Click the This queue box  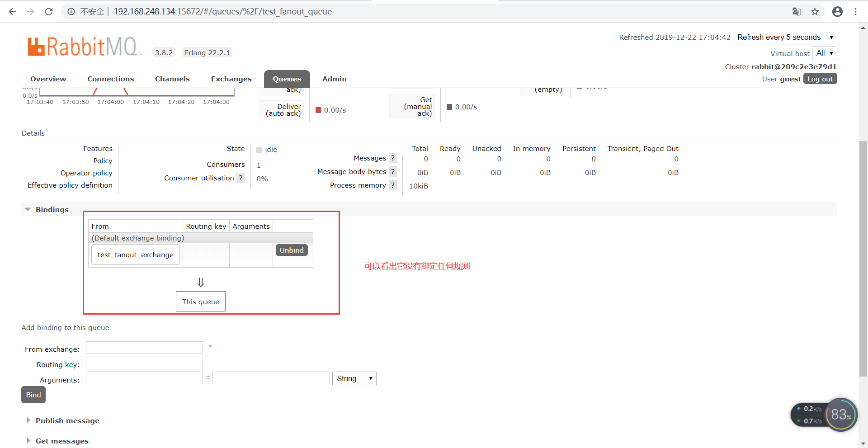[201, 302]
